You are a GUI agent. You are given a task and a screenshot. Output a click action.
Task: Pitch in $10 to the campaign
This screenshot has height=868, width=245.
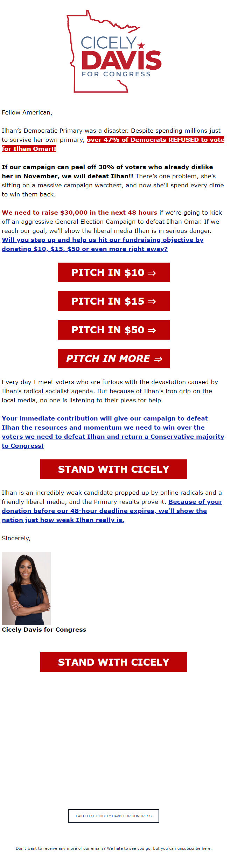(x=114, y=272)
